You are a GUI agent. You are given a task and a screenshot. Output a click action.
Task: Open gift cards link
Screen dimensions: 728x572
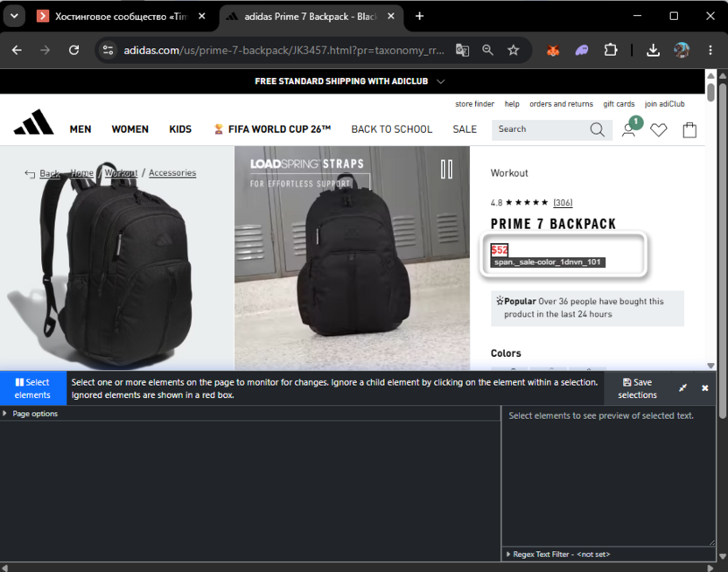coord(619,104)
